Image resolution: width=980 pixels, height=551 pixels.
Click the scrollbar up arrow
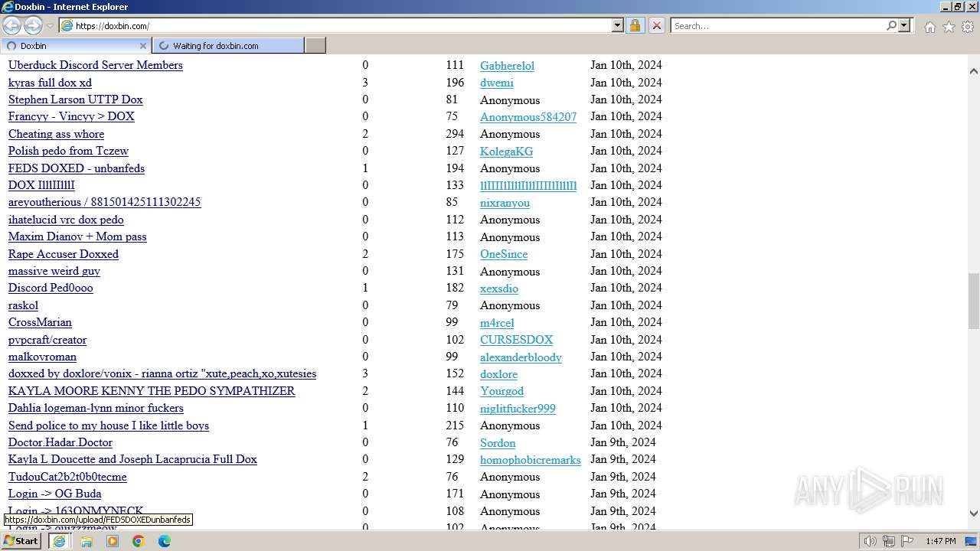973,71
